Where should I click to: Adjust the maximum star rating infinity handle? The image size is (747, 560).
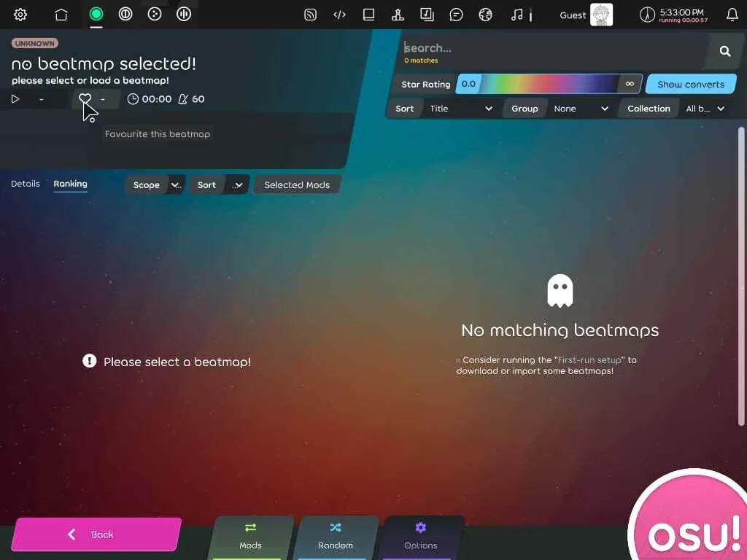pos(630,84)
